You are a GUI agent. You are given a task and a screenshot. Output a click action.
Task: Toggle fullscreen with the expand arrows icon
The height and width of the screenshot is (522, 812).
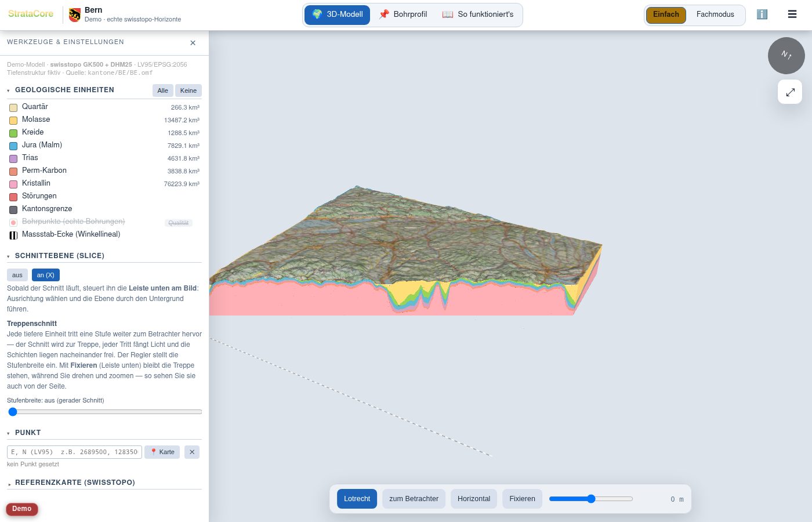[790, 92]
